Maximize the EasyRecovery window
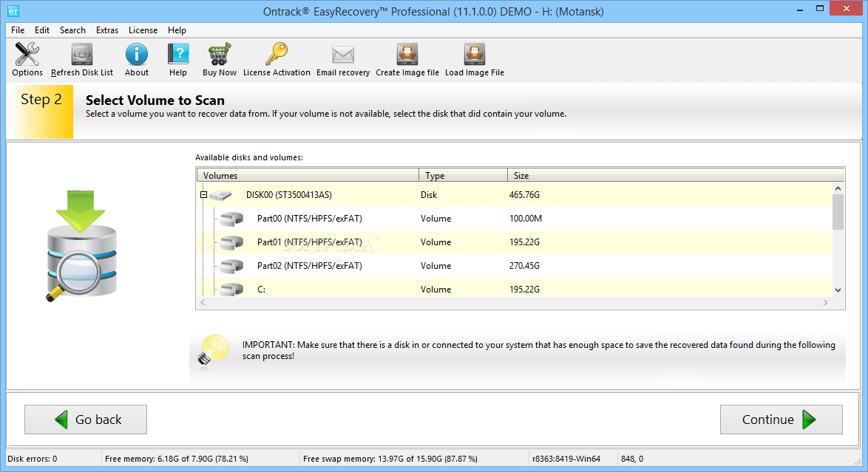This screenshot has width=868, height=472. click(820, 9)
